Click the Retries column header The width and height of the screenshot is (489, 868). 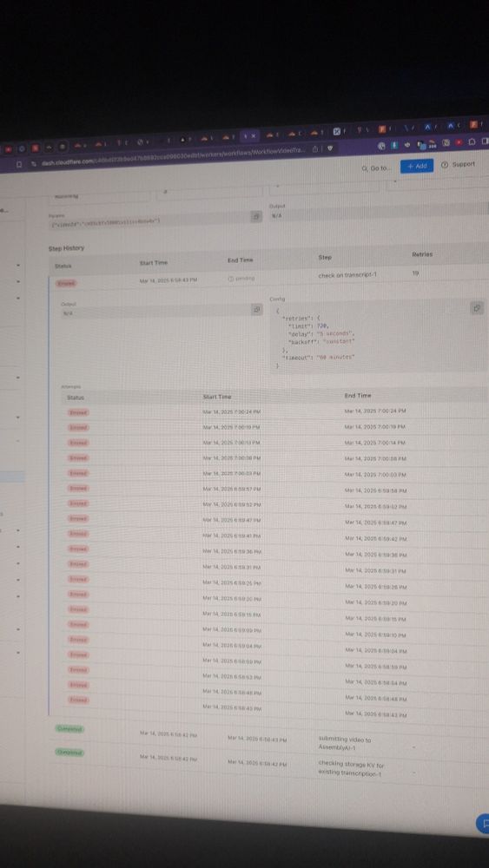click(x=422, y=254)
